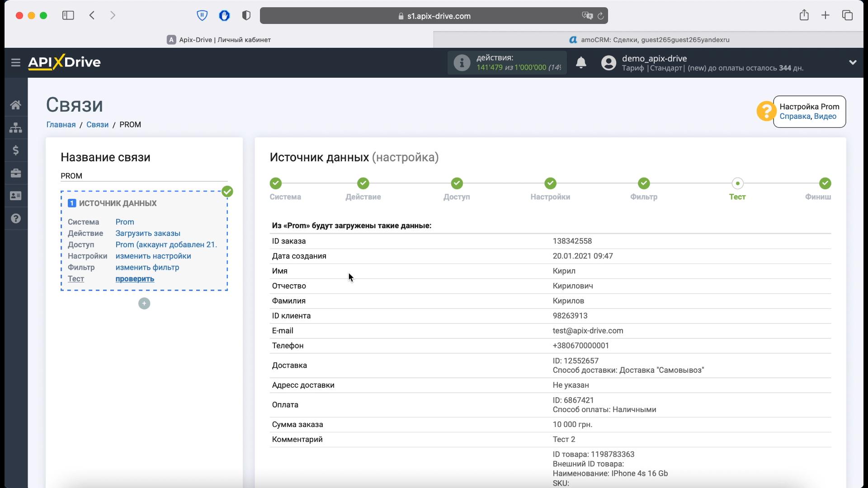Screen dimensions: 868x488
Task: Expand the account dropdown chevron
Action: [853, 62]
